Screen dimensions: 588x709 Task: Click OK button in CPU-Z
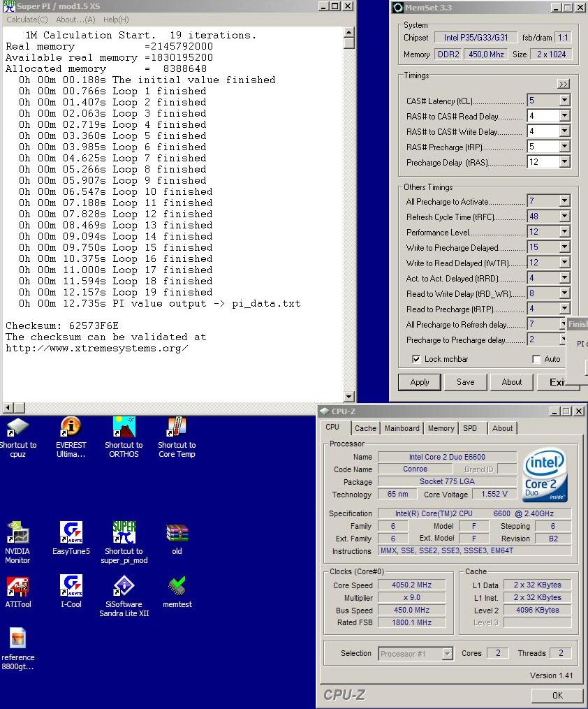point(558,696)
